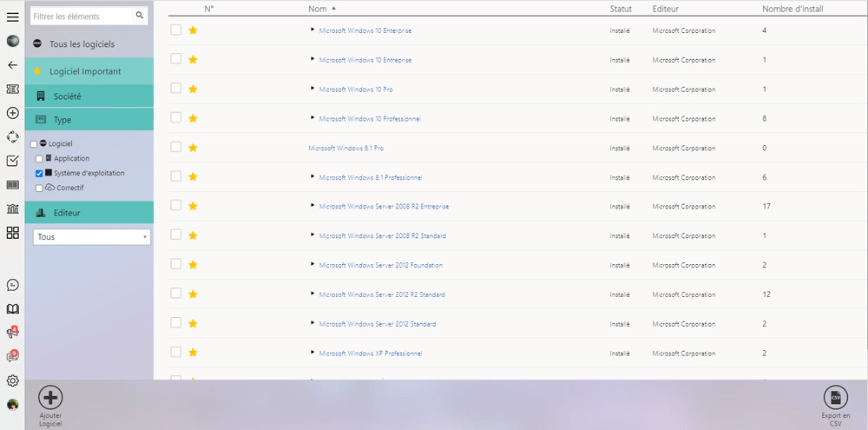Uncheck the Système d'exploitation checkbox

[x=39, y=174]
